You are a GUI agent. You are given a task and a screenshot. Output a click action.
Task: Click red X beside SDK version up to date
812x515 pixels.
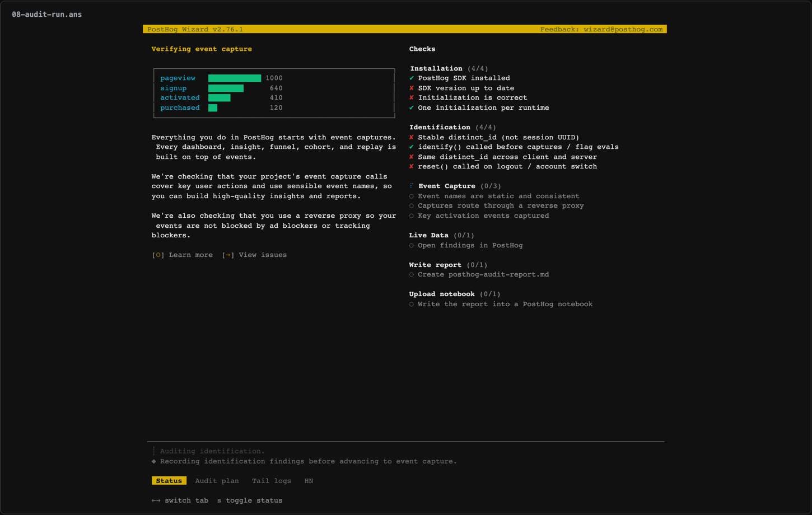[x=412, y=88]
